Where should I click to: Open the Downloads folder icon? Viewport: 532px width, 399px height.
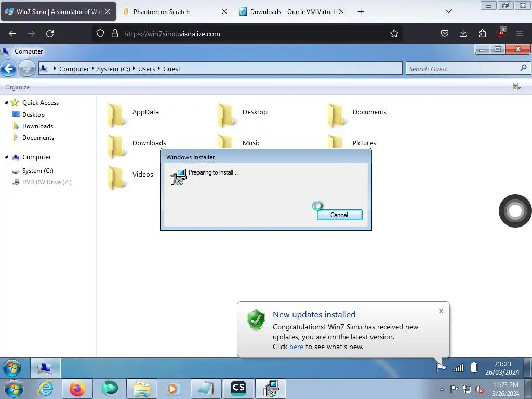[116, 146]
